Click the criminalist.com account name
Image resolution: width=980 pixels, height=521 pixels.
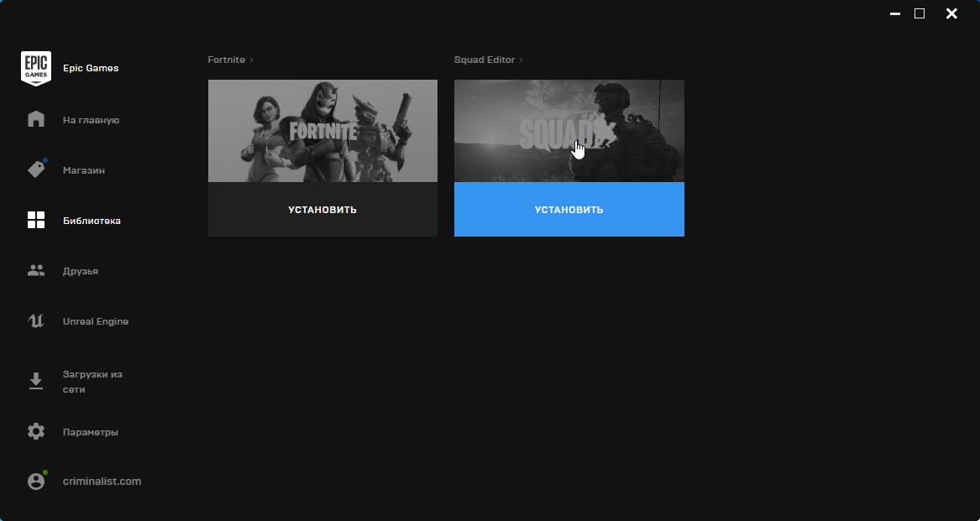click(x=102, y=482)
